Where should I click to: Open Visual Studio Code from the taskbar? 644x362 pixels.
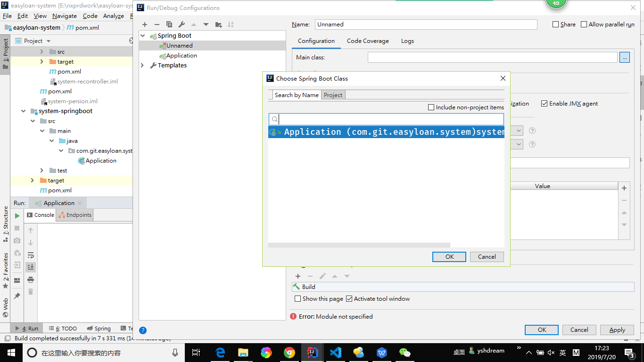tap(335, 353)
